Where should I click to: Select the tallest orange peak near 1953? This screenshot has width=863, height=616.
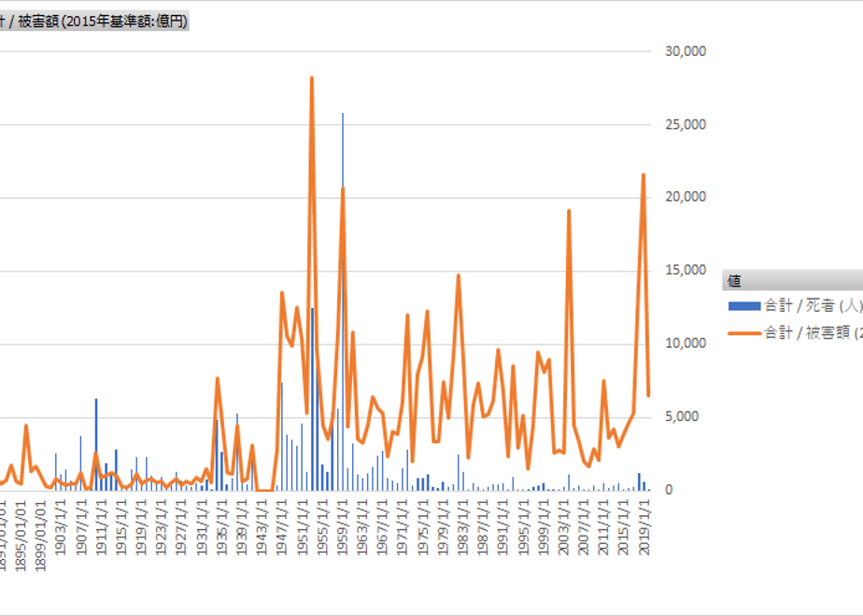312,78
